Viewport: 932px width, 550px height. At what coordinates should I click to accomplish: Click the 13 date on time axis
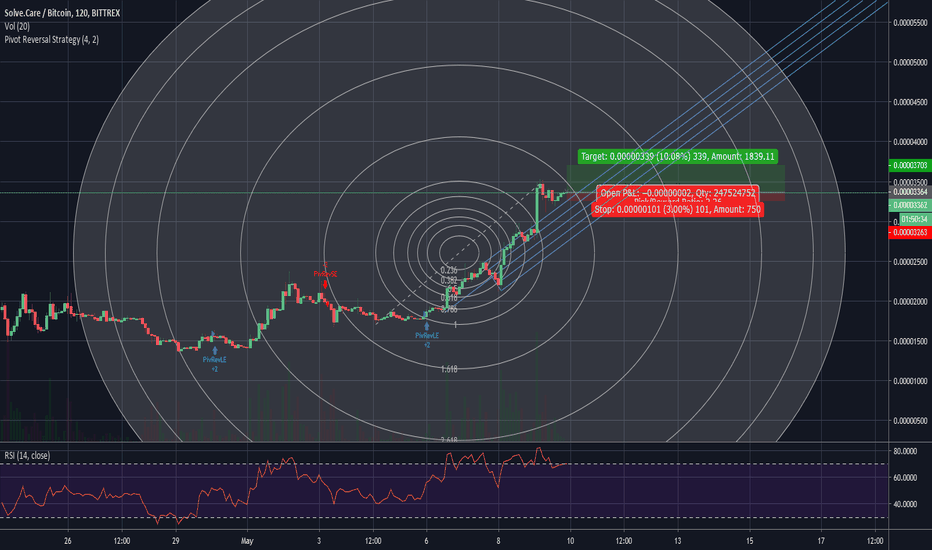pos(678,541)
